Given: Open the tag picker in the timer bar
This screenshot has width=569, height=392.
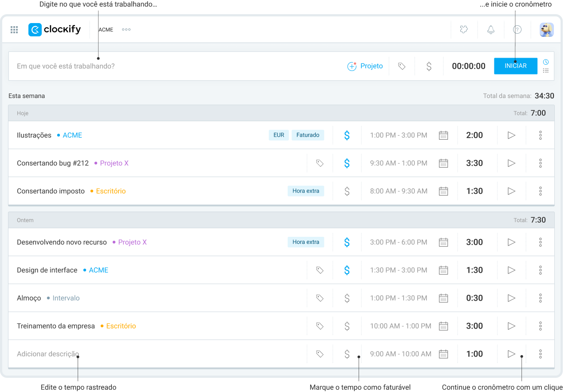Looking at the screenshot, I should coord(402,66).
